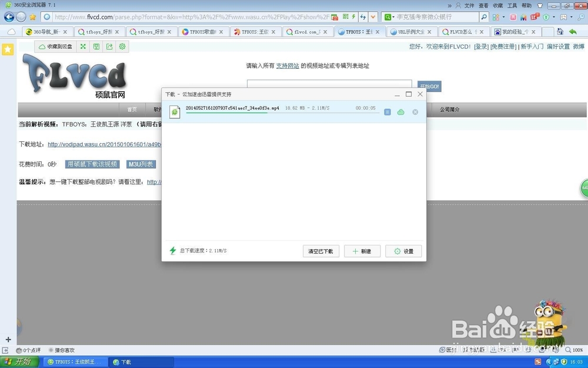Open the 帮助 menu

point(526,5)
